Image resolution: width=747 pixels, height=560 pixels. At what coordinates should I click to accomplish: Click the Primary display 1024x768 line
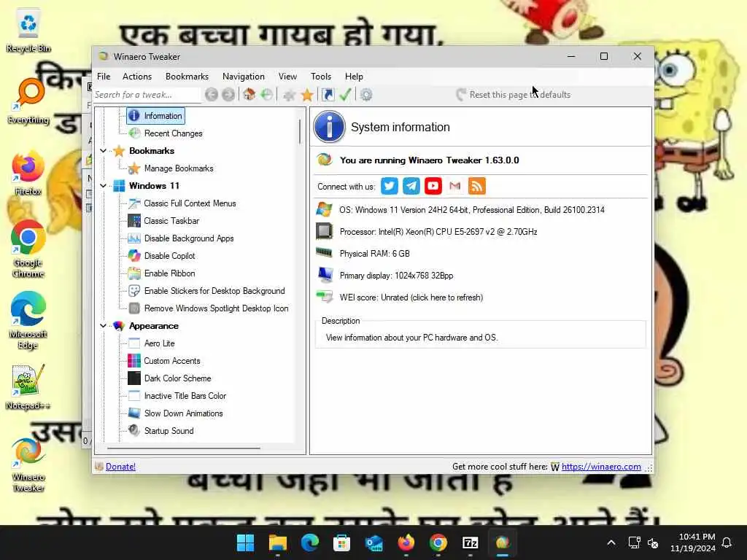(396, 276)
